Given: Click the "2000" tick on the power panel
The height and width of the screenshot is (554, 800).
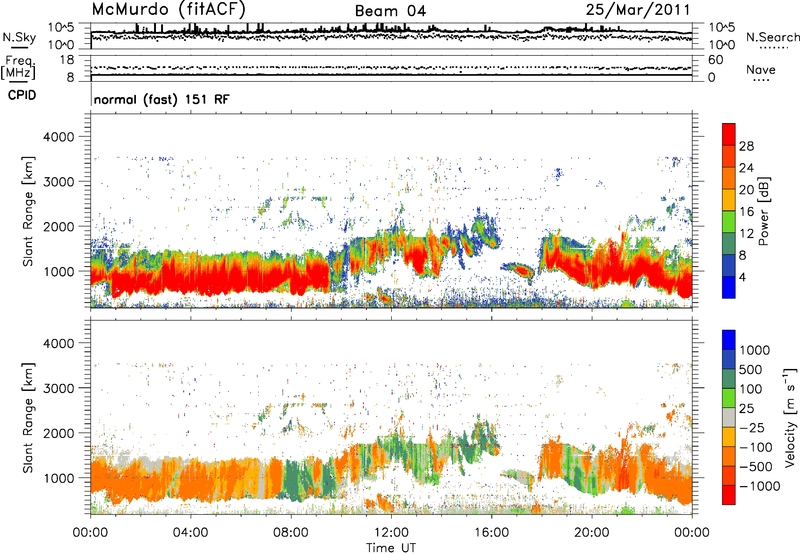Looking at the screenshot, I should 59,226.
